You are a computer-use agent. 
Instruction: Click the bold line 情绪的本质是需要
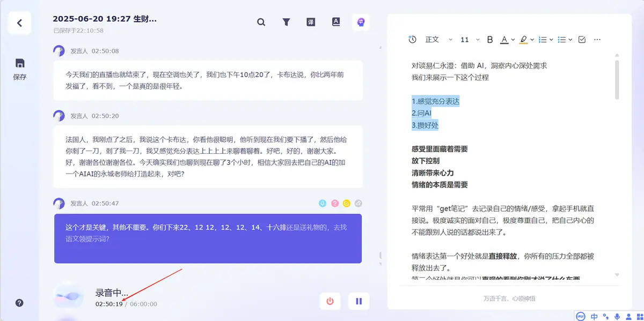tap(440, 185)
